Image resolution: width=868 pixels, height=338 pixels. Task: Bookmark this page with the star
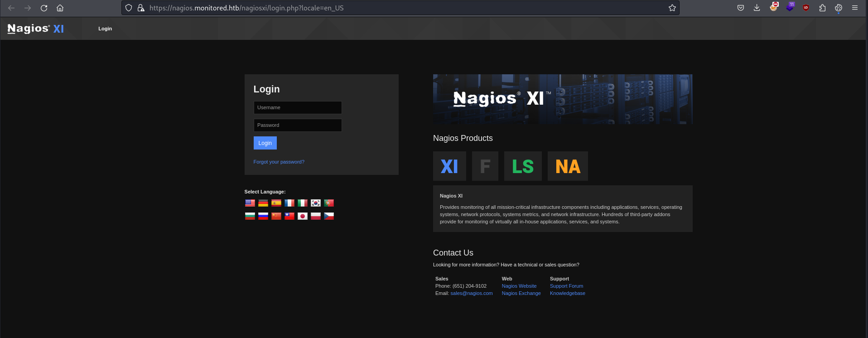(x=672, y=8)
